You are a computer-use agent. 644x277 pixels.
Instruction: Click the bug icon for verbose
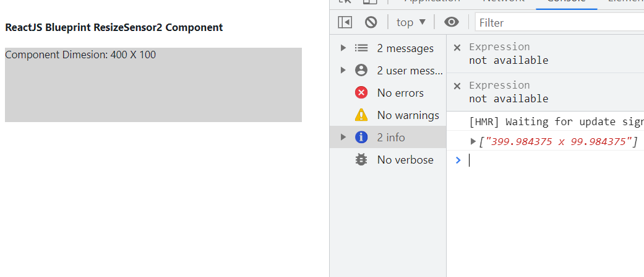point(361,160)
